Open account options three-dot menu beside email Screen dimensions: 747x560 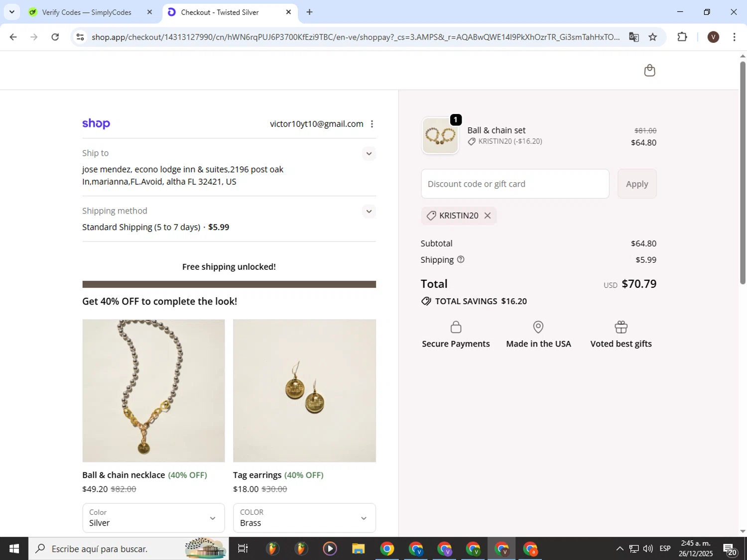pyautogui.click(x=372, y=124)
